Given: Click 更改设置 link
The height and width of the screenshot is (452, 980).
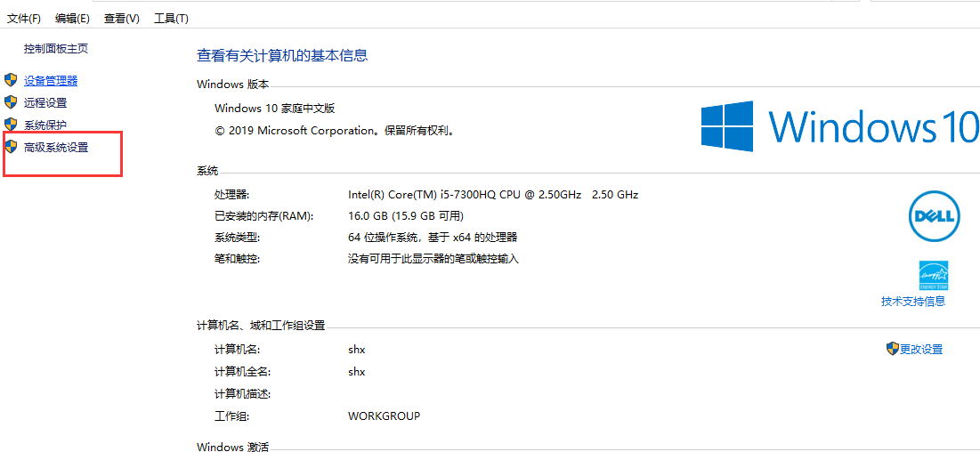Looking at the screenshot, I should [x=920, y=350].
